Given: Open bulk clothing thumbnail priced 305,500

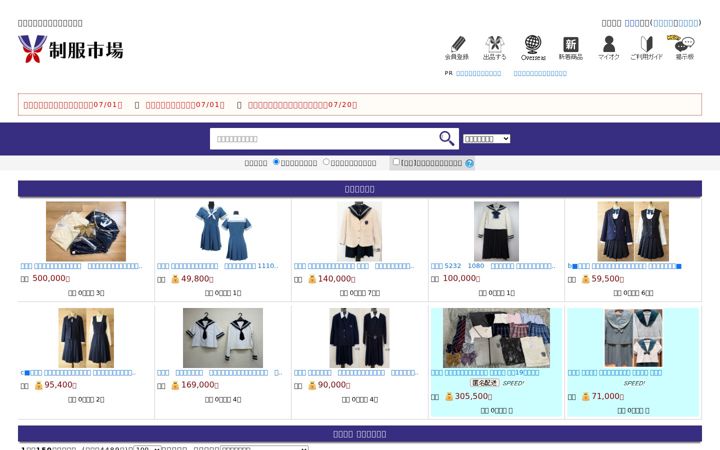Looking at the screenshot, I should 496,338.
